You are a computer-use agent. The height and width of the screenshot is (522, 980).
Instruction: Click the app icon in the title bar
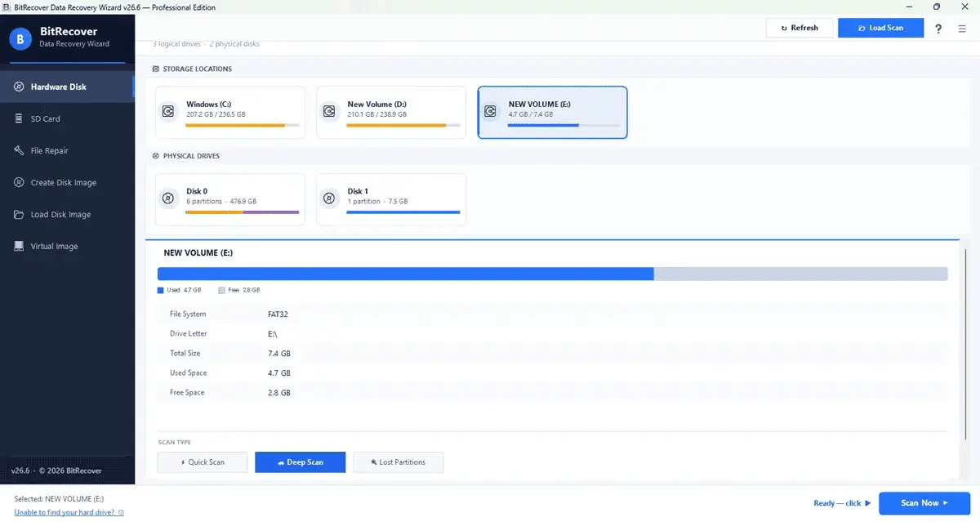point(7,7)
